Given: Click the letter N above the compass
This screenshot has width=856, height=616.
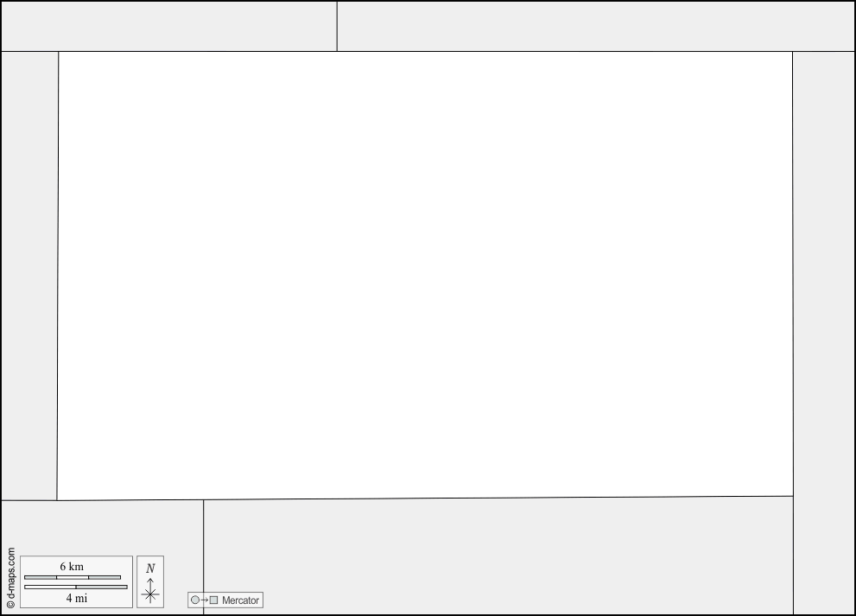Looking at the screenshot, I should 150,568.
